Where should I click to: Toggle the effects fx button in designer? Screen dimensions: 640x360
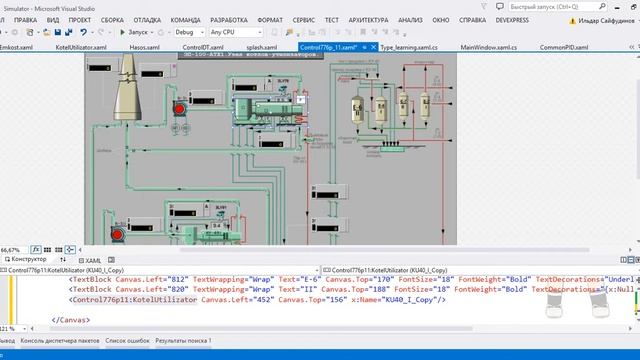[36, 249]
